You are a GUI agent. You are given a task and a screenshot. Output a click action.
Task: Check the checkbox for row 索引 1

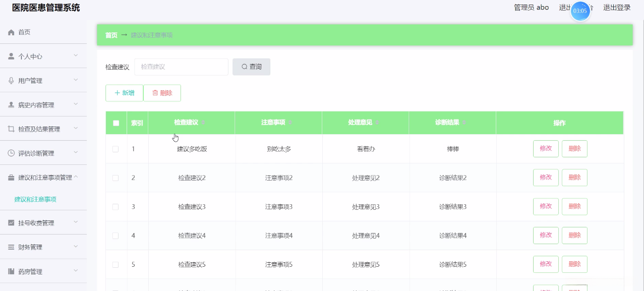tap(116, 148)
